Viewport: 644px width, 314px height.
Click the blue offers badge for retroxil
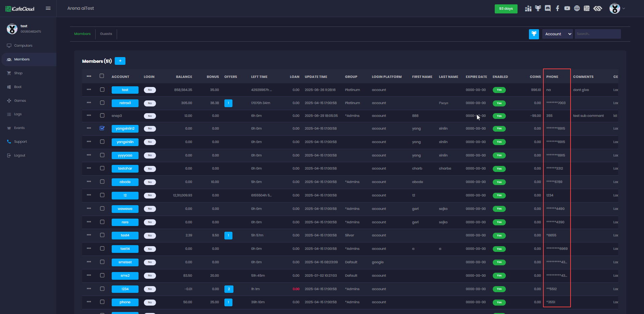coord(228,103)
